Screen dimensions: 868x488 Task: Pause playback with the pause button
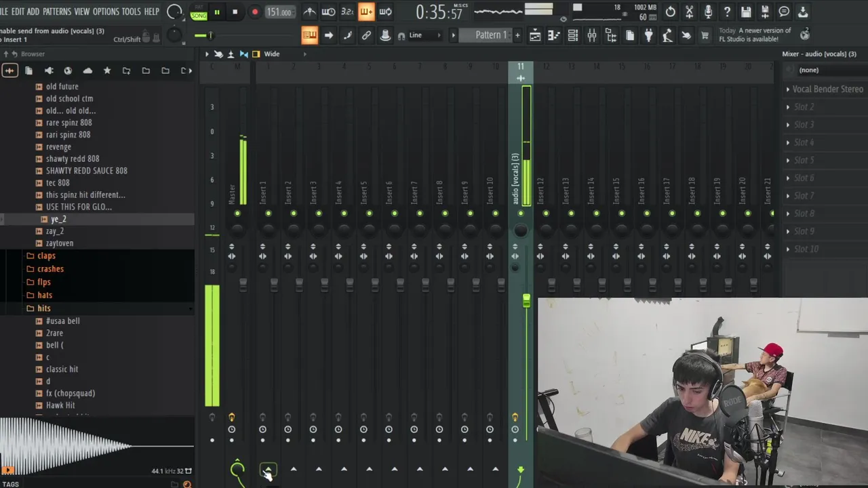click(x=217, y=12)
